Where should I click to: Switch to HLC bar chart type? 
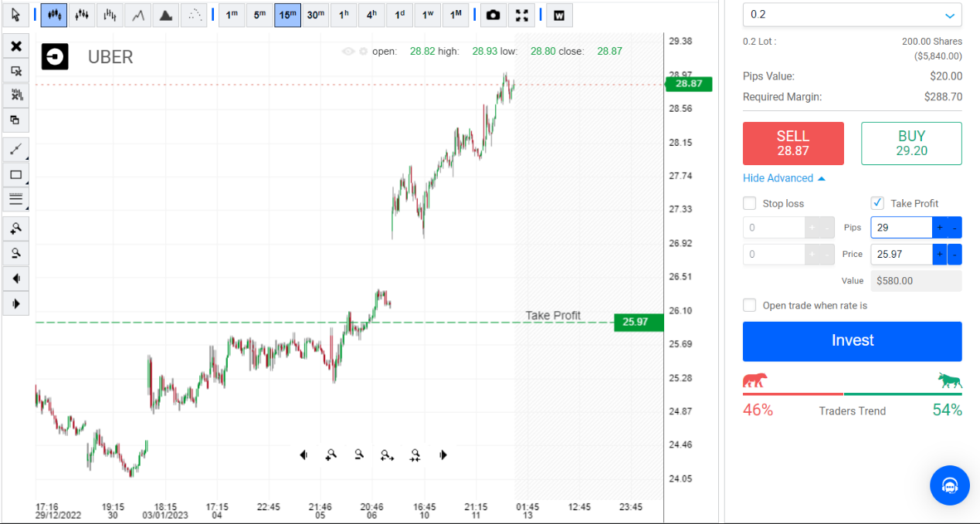pos(110,15)
